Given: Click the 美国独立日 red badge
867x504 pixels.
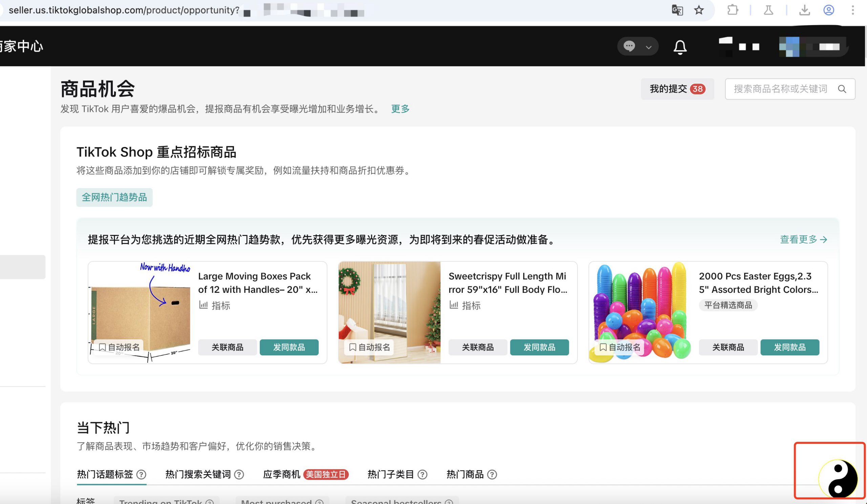Looking at the screenshot, I should click(x=326, y=475).
